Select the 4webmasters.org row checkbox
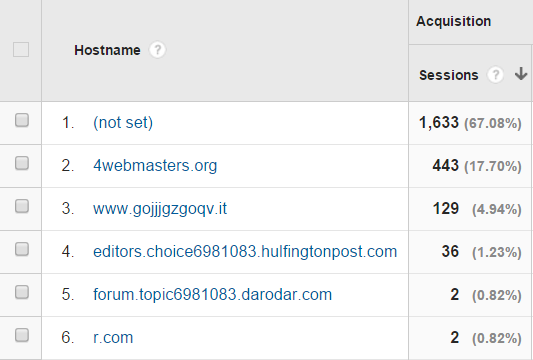This screenshot has height=360, width=533. [x=22, y=163]
